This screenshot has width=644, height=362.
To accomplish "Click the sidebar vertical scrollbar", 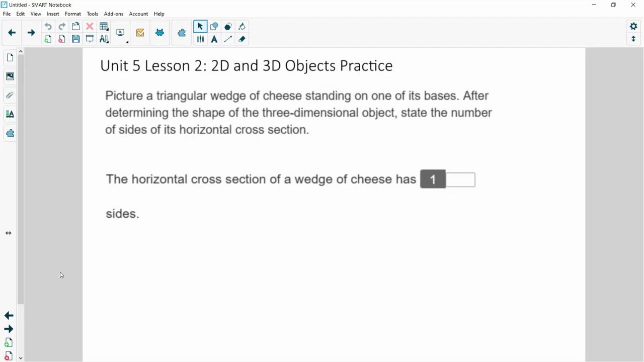I will [21, 176].
